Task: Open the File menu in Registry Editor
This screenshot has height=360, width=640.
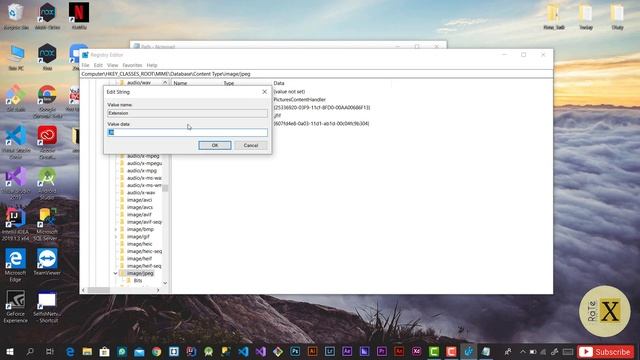Action: click(x=85, y=65)
